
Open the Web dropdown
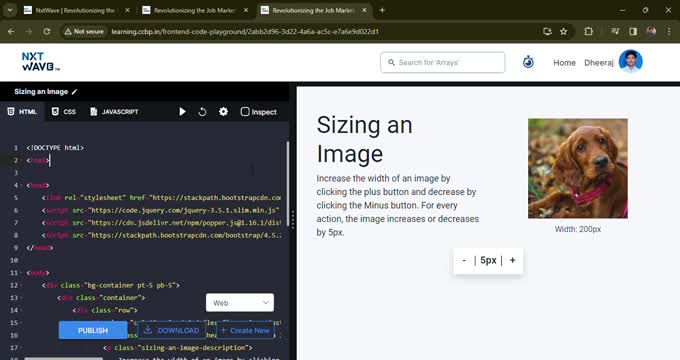240,303
